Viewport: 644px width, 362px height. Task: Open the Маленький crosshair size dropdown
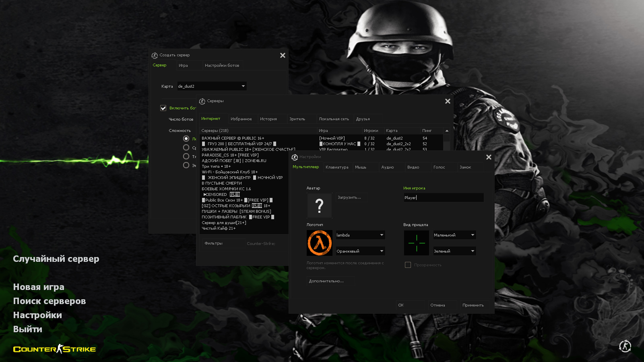tap(454, 235)
